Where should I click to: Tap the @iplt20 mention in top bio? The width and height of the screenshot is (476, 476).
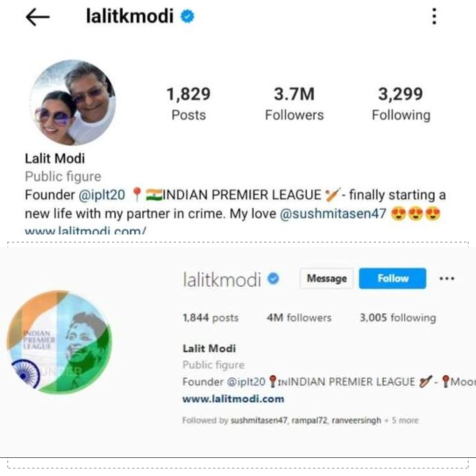[x=102, y=195]
